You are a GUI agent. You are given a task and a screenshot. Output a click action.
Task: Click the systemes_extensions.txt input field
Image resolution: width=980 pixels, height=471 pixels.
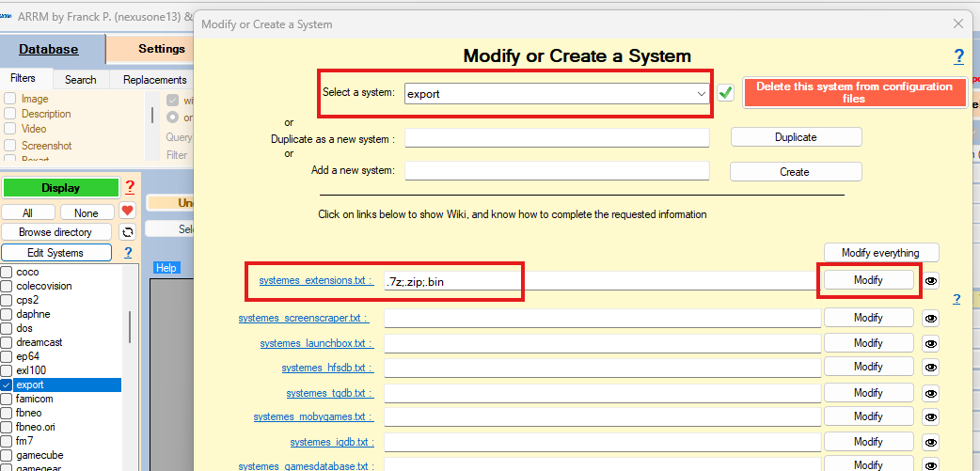pyautogui.click(x=451, y=281)
